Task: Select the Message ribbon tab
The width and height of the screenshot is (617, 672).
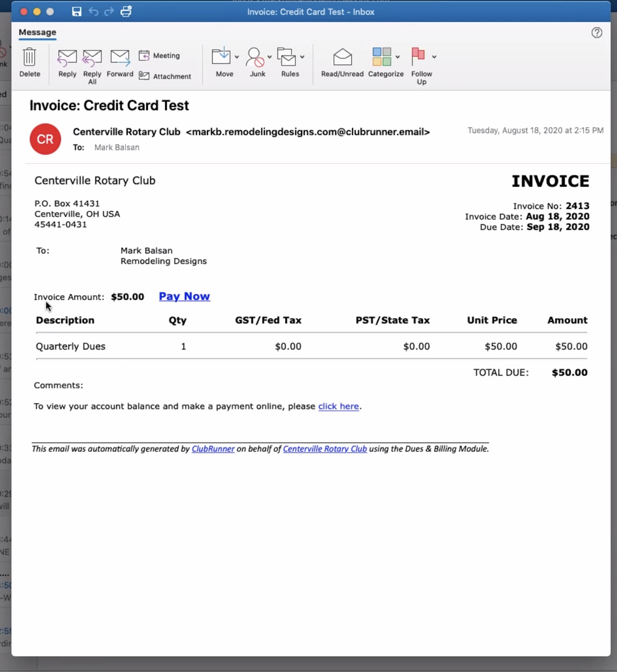Action: click(x=37, y=33)
